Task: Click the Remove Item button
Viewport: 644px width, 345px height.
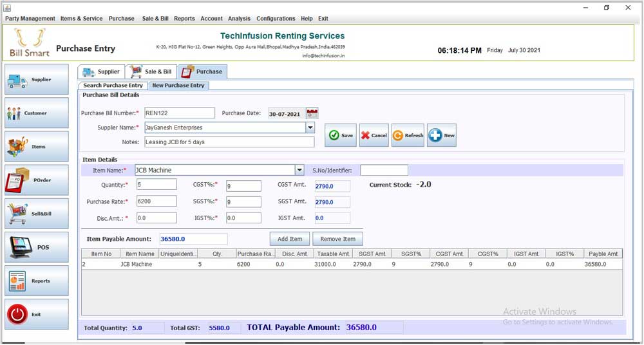Action: (x=337, y=239)
